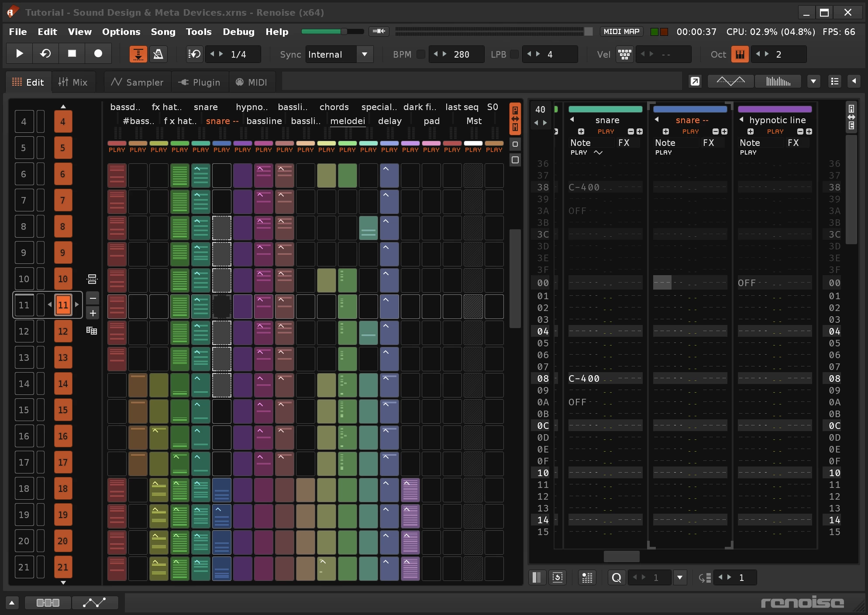Expand dropdown next to quantize value
Image resolution: width=868 pixels, height=615 pixels.
pos(679,577)
